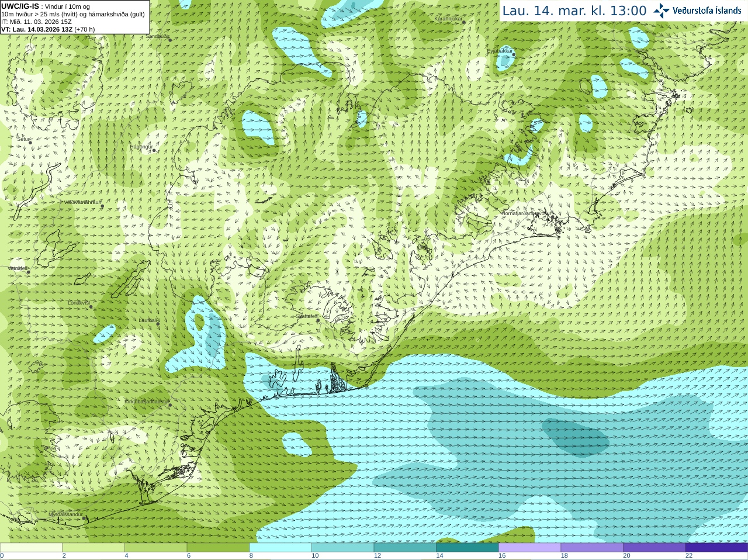The image size is (748, 560).
Task: Click the Eyjabakkar station label
Action: point(500,51)
